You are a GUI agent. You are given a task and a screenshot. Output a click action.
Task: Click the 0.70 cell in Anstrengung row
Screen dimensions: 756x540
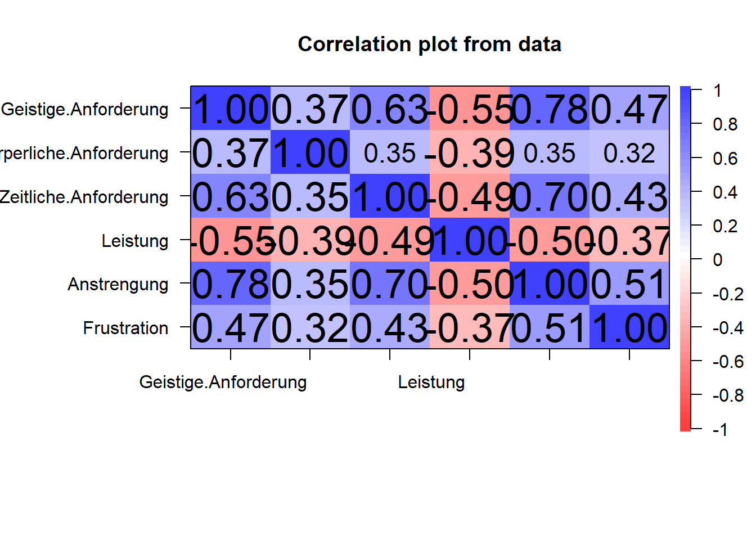[390, 283]
